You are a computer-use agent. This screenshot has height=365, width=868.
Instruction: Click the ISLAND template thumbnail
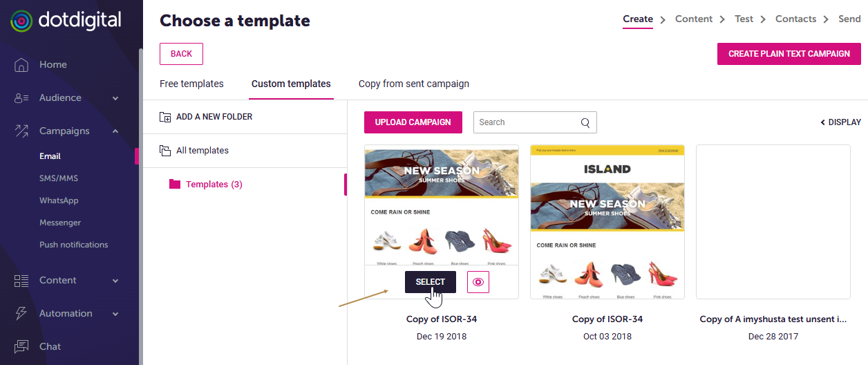tap(607, 221)
